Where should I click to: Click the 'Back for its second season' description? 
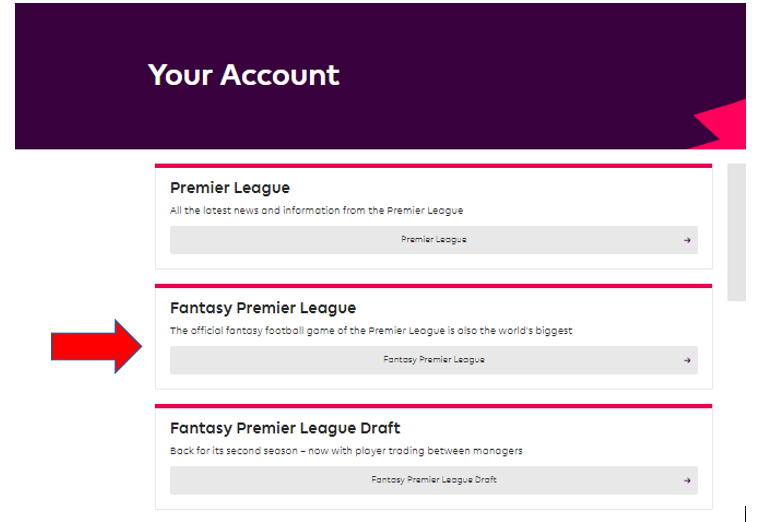click(346, 451)
